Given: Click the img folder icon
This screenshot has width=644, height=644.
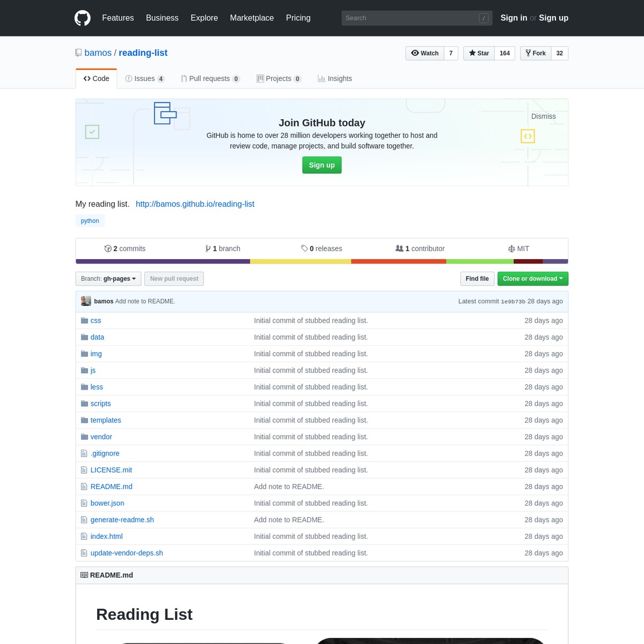Looking at the screenshot, I should (84, 354).
